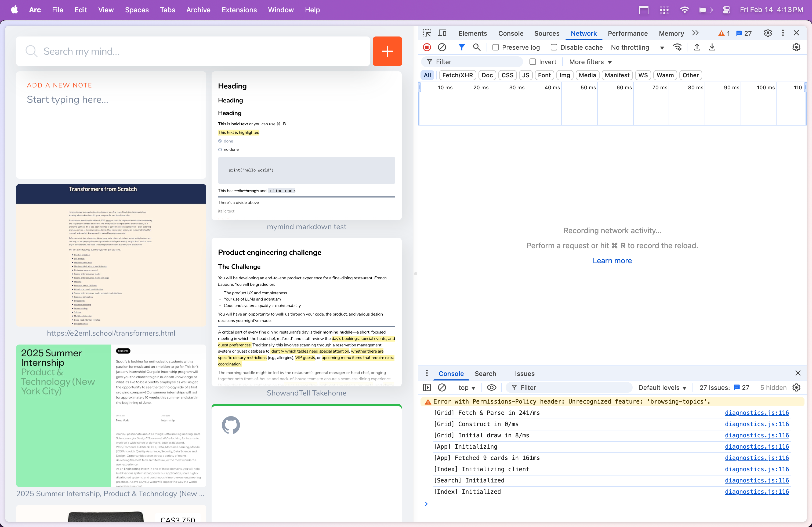
Task: Click export HAR download icon
Action: tap(712, 47)
